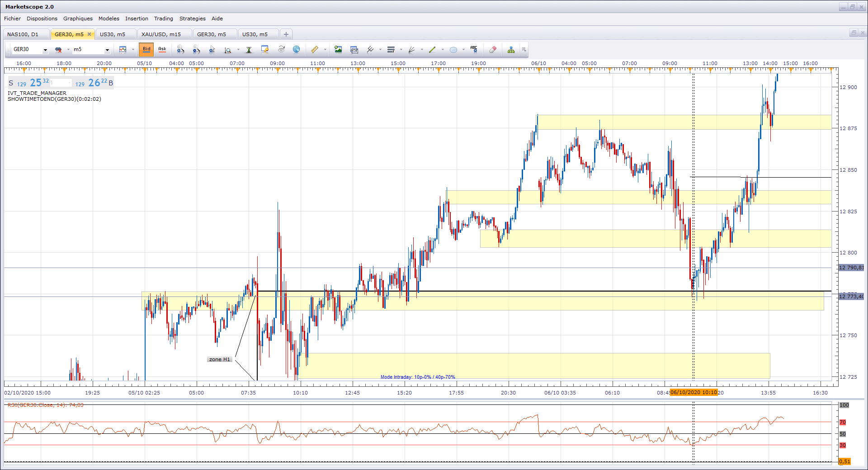
Task: Click the orange 0,51 value label
Action: click(844, 461)
